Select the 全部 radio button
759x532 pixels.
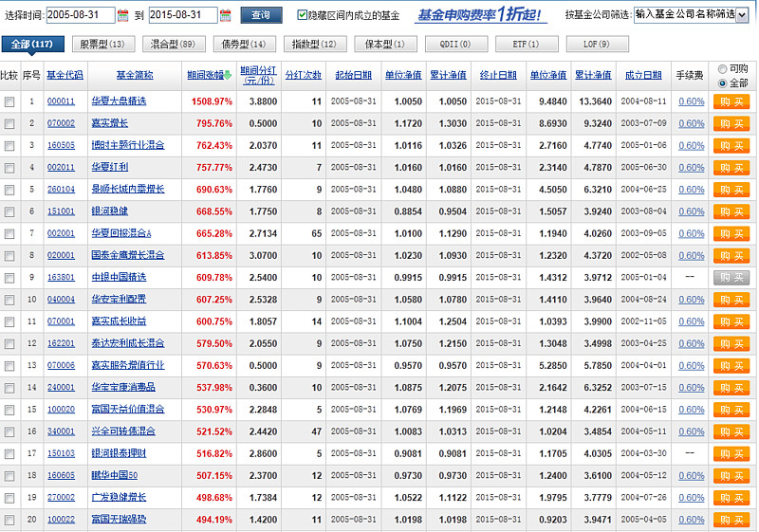pyautogui.click(x=722, y=83)
